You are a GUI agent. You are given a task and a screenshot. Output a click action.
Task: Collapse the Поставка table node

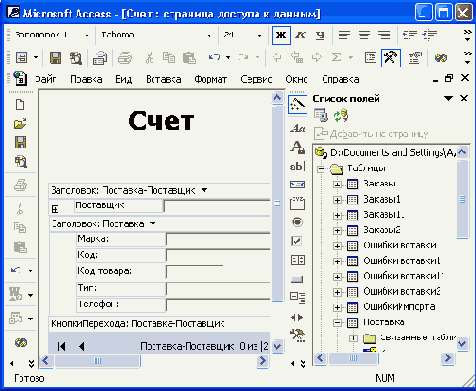coord(337,323)
